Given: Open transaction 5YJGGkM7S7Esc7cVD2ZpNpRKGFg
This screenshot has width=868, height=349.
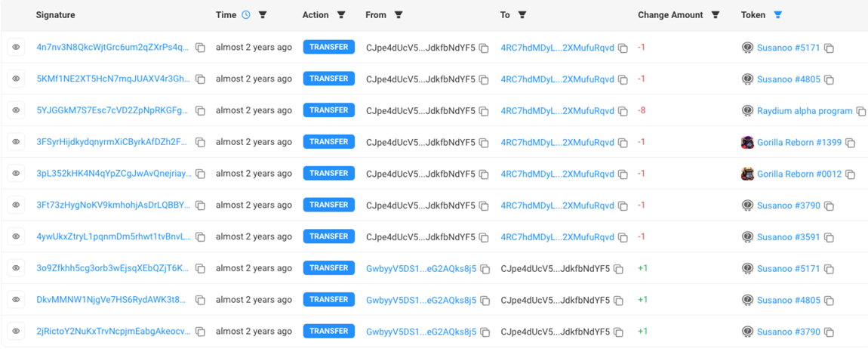Looking at the screenshot, I should click(x=113, y=111).
